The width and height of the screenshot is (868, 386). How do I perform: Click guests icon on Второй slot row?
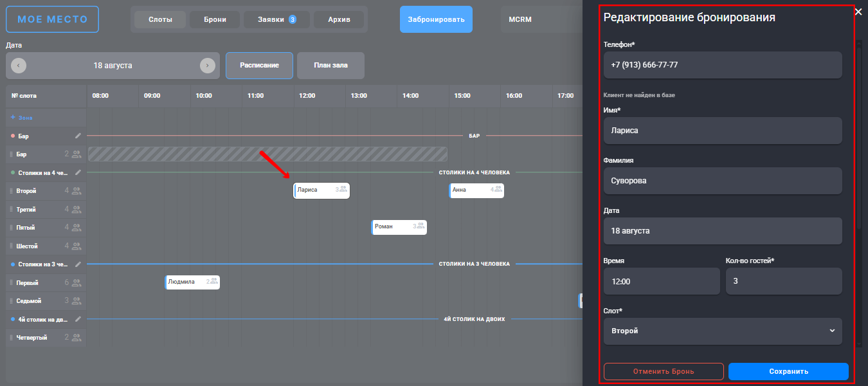pos(77,191)
